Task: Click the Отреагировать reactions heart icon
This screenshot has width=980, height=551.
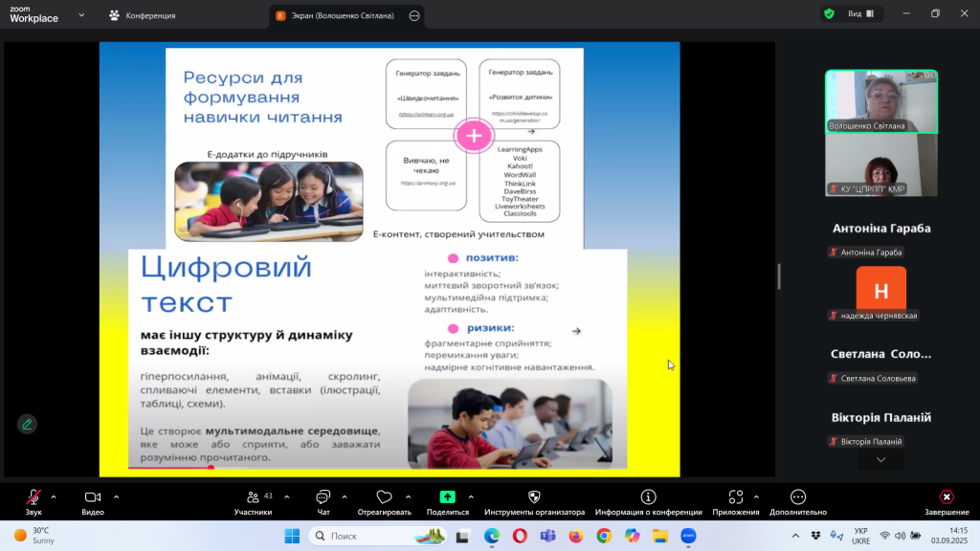Action: coord(384,497)
